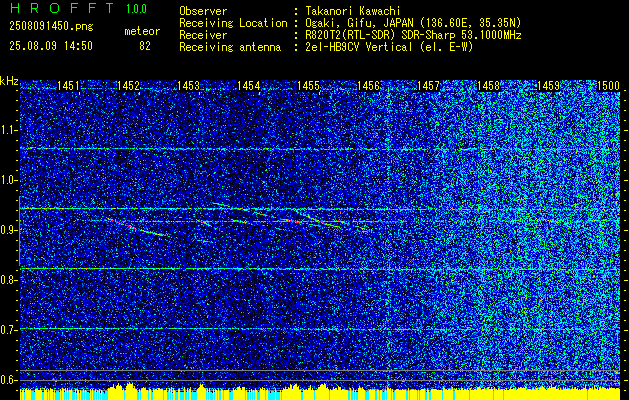The image size is (629, 400).
Task: Click the 1500 time marker
Action: (609, 85)
